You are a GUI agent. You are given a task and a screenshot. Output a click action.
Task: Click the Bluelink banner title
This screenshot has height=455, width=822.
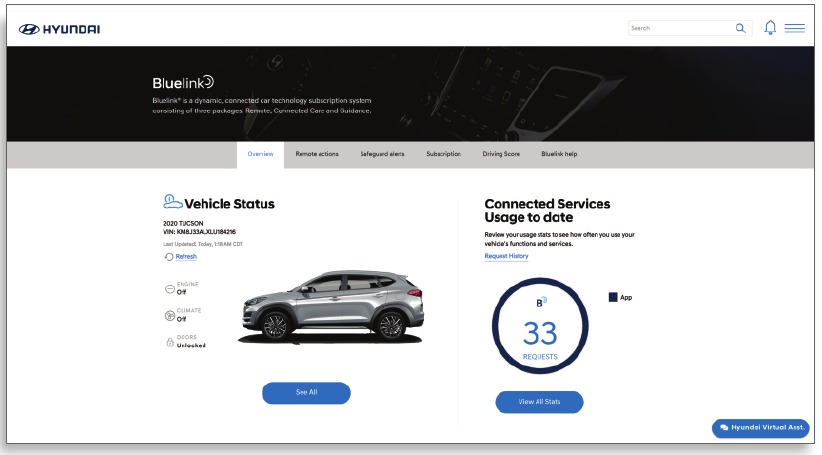click(x=183, y=82)
